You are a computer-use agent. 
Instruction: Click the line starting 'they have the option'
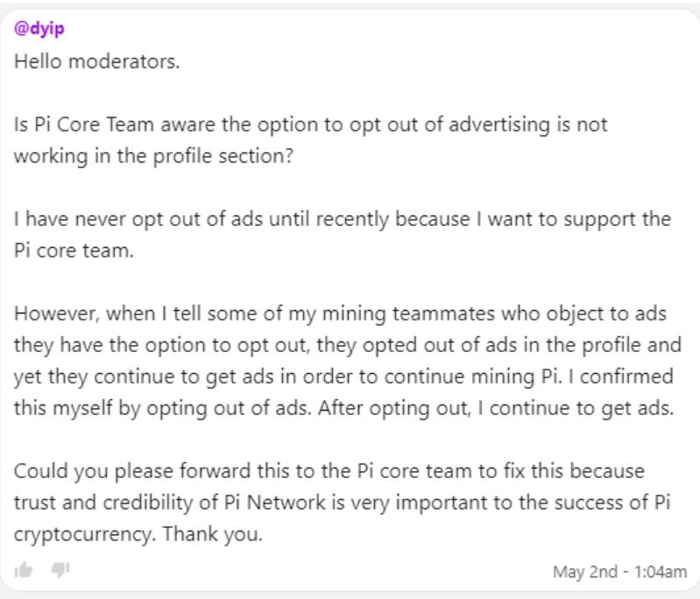(348, 345)
